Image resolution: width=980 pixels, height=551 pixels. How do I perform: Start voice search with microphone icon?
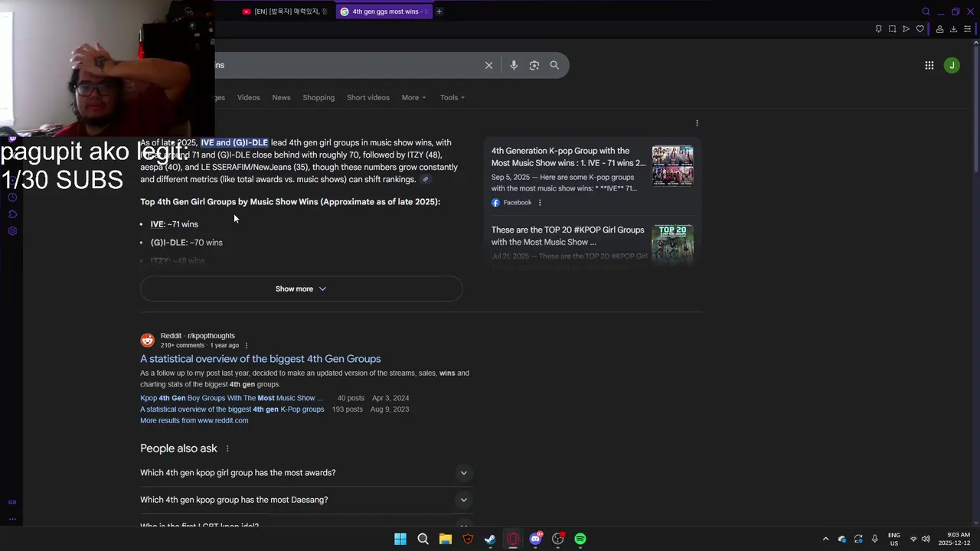pos(514,65)
